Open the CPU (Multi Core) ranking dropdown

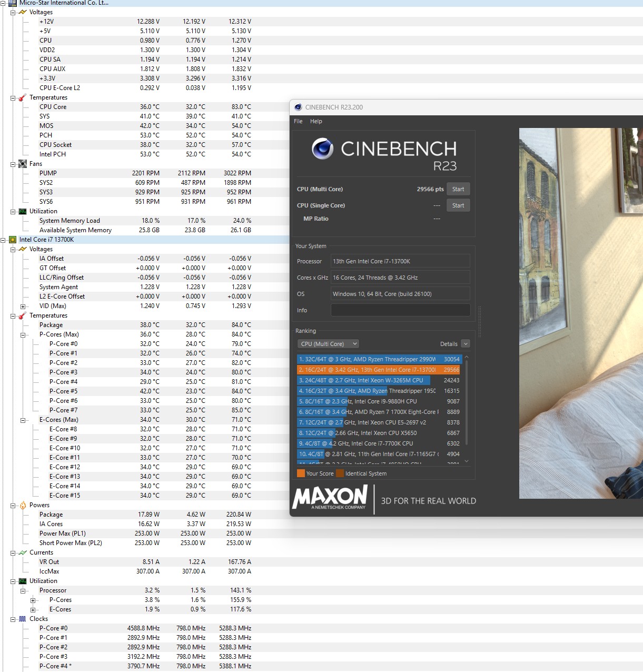(328, 344)
